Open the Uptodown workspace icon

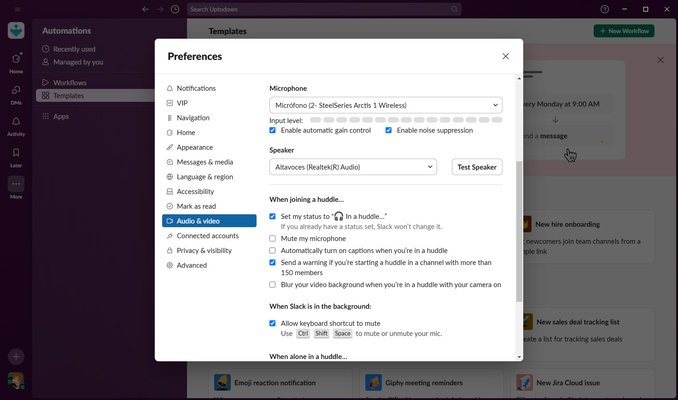(x=16, y=30)
